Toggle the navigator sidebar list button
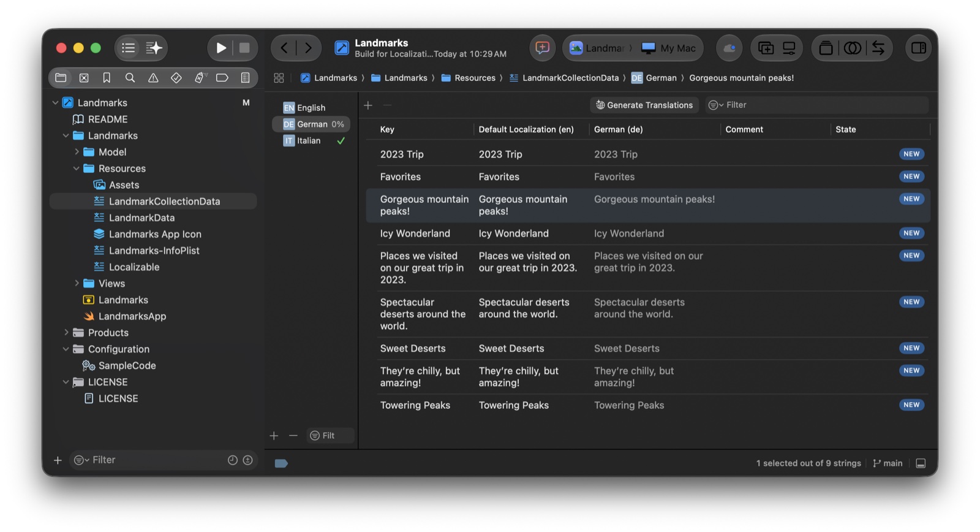The width and height of the screenshot is (980, 532). 128,48
